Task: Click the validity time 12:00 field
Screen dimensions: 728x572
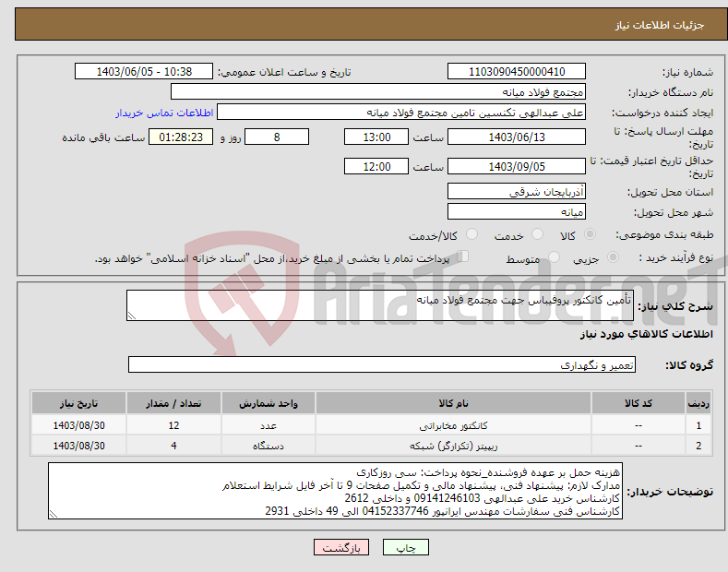Action: [376, 166]
